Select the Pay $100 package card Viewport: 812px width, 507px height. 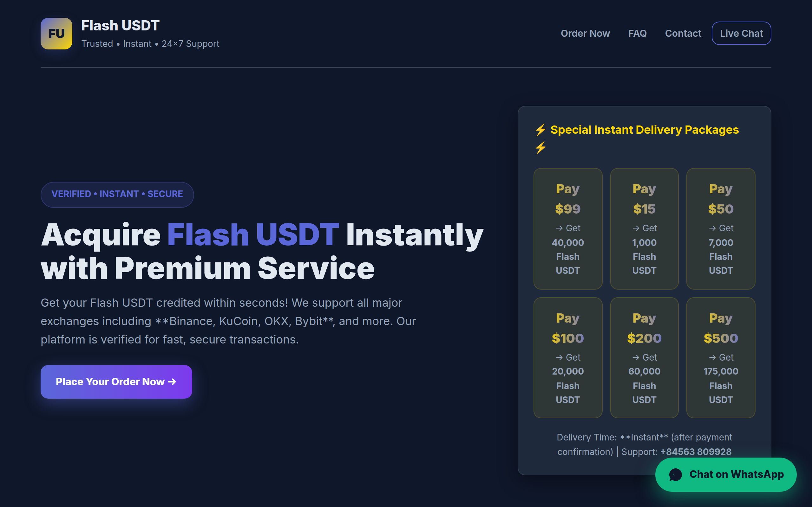click(568, 357)
